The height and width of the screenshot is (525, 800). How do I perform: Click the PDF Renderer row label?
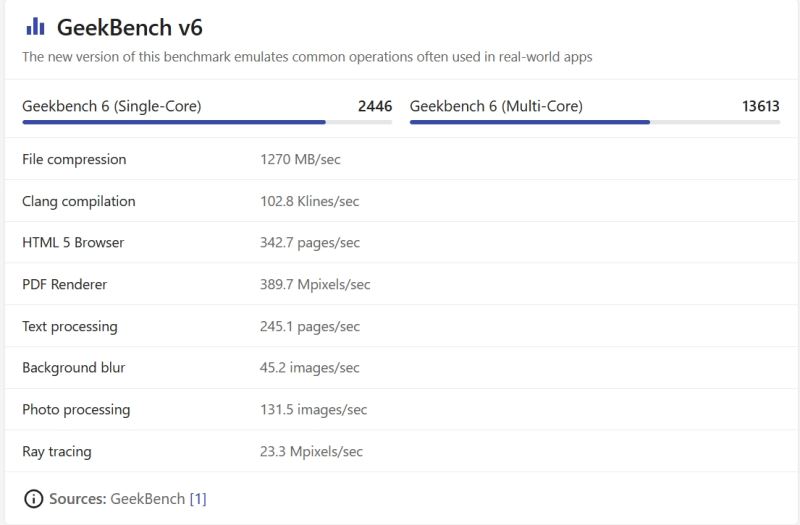click(64, 285)
